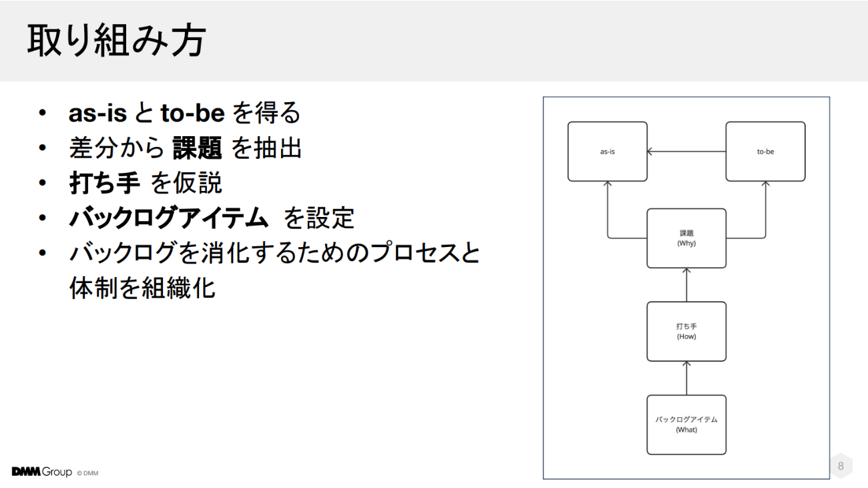868x488 pixels.
Task: Click the bullet text 打ち手 を仮説
Action: (145, 184)
